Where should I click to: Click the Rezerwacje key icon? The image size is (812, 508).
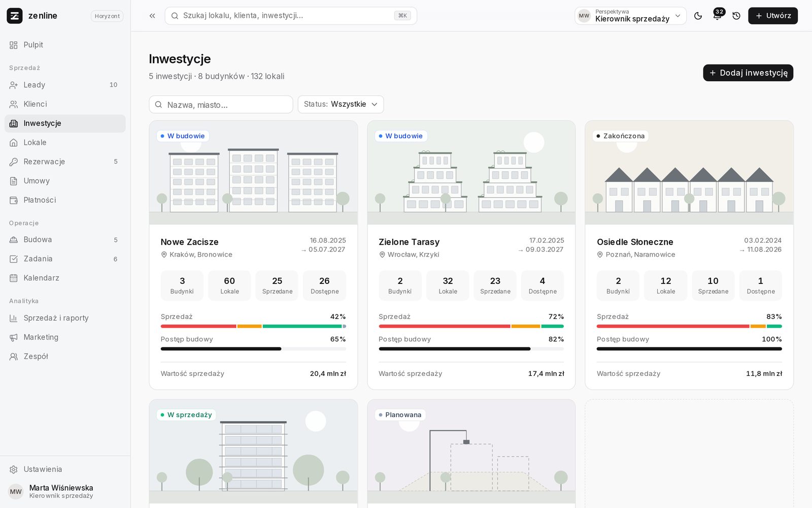[x=14, y=162]
